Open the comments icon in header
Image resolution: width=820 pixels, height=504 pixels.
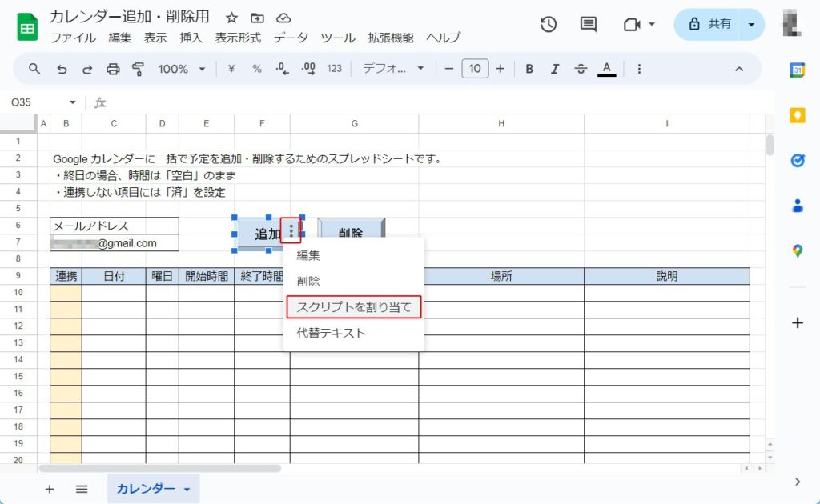pyautogui.click(x=589, y=24)
